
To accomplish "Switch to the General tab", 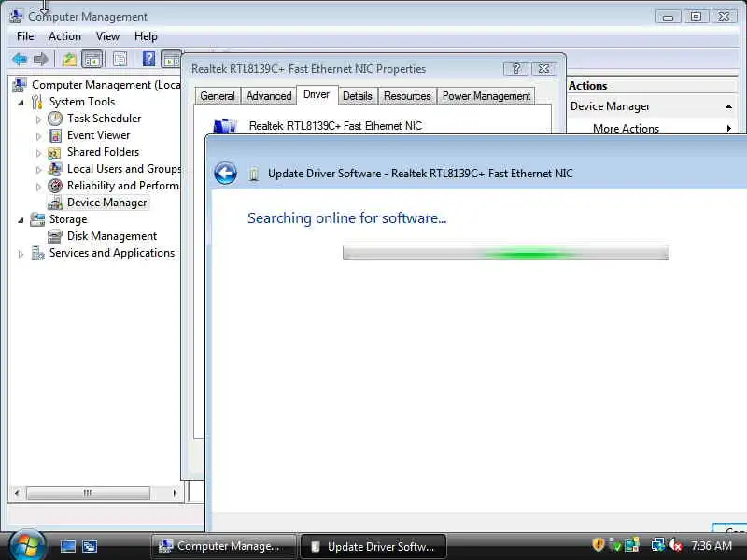I will (x=218, y=96).
